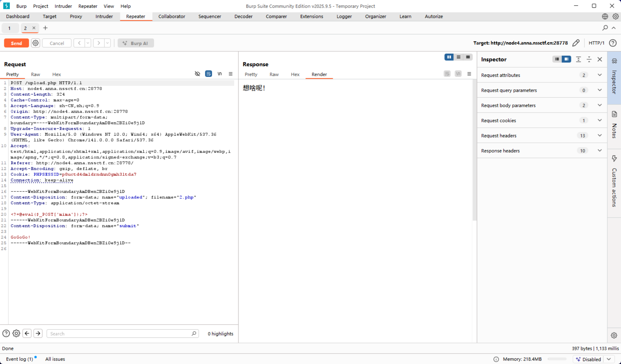Go forward to next request in history
This screenshot has height=364, width=621.
pyautogui.click(x=99, y=43)
